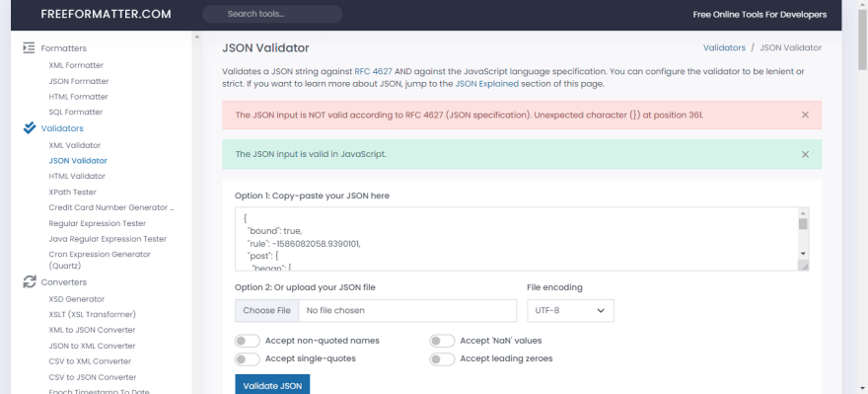Screen dimensions: 868x394
Task: Click the FREEFORMATTER.COM logo
Action: [106, 15]
